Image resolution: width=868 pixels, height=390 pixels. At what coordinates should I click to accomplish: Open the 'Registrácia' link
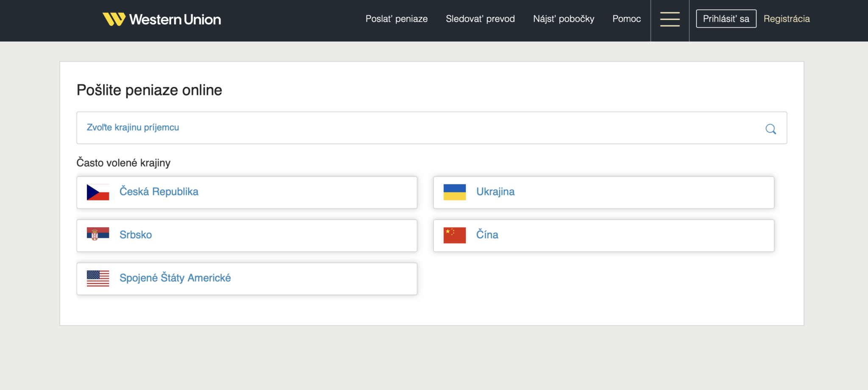tap(787, 18)
